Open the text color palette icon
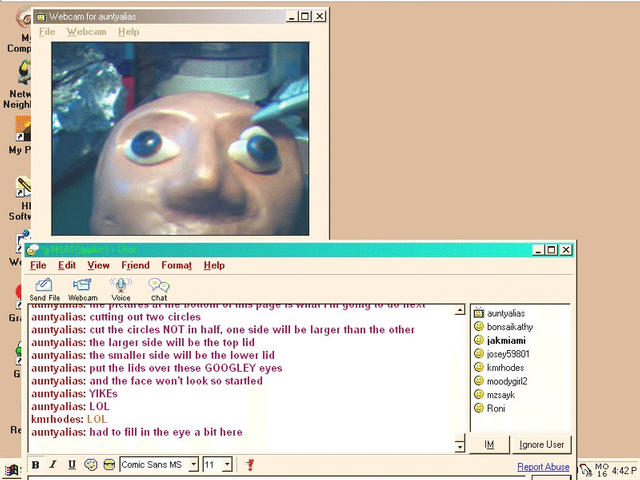The height and width of the screenshot is (480, 640). (x=91, y=464)
